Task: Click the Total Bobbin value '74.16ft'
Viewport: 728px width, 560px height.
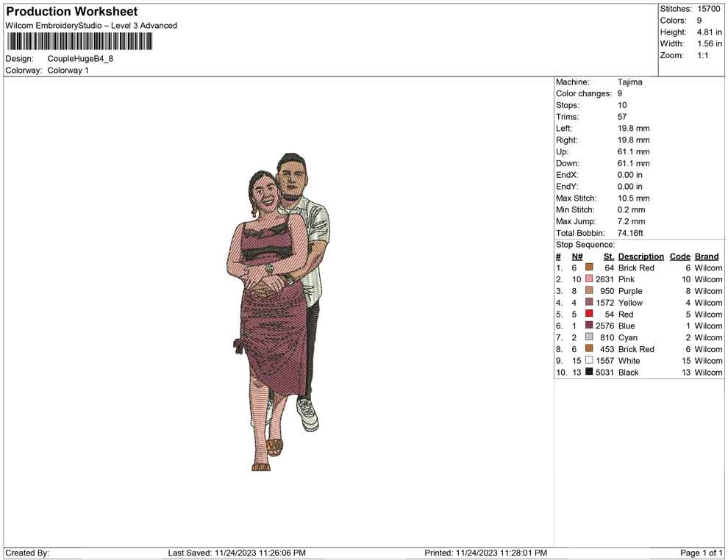Action: [630, 233]
